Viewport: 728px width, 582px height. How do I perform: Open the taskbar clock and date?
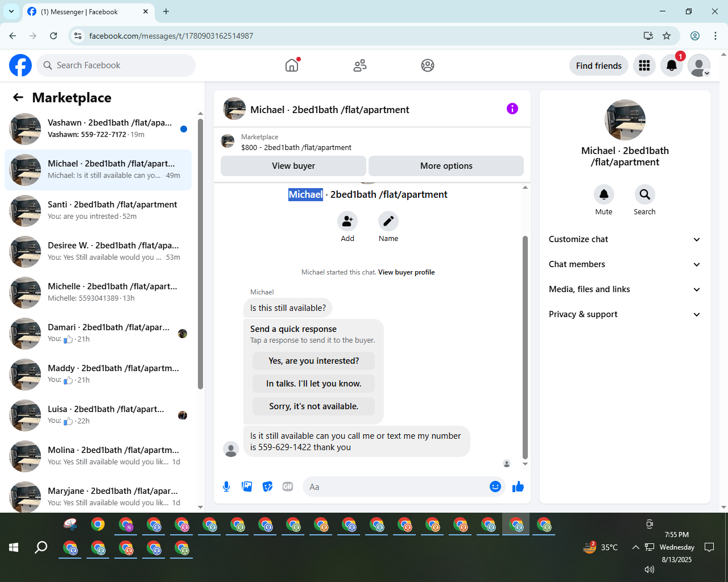677,547
